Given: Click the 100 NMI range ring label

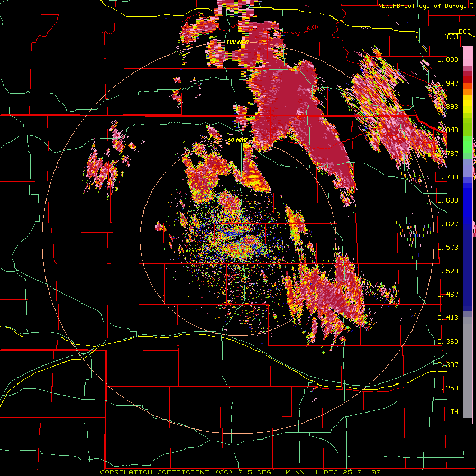Looking at the screenshot, I should coord(237,42).
